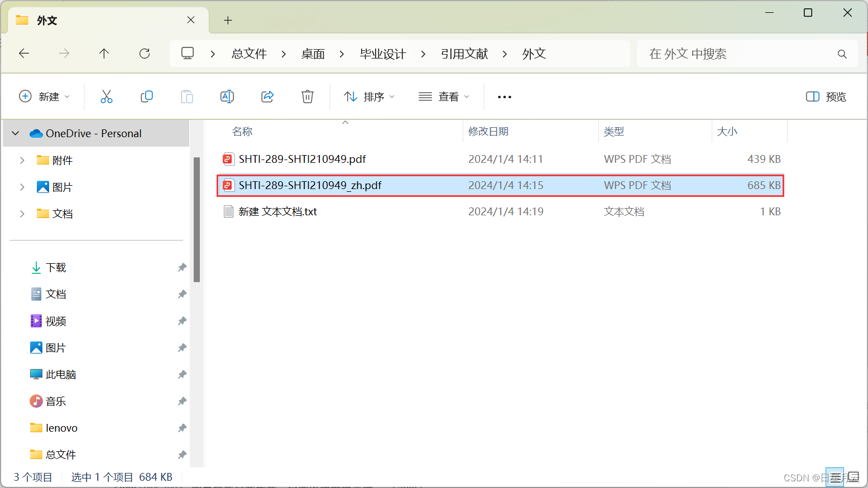Image resolution: width=868 pixels, height=488 pixels.
Task: Click size value 439 KB
Action: coord(764,159)
